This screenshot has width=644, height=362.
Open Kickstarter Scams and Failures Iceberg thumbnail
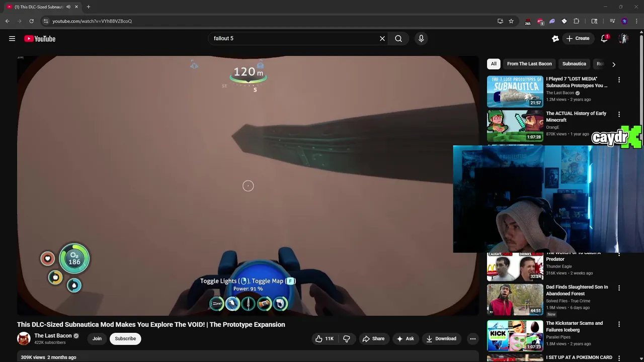pos(515,335)
